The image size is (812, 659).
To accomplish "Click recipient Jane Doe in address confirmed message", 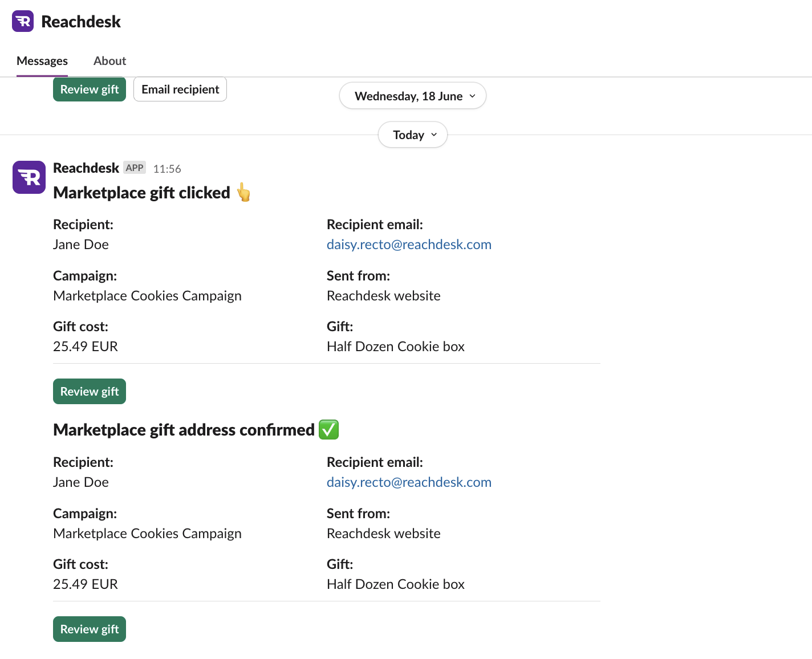I will point(81,482).
